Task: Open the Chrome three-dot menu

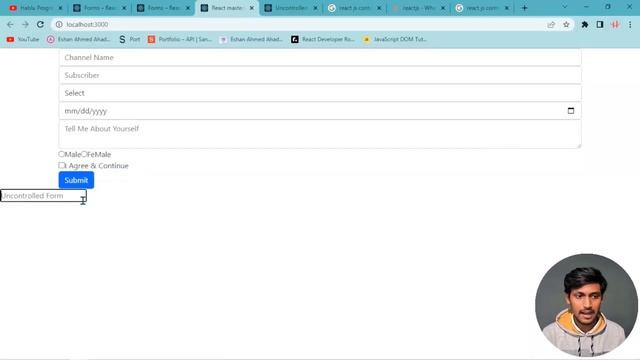Action: tap(630, 24)
